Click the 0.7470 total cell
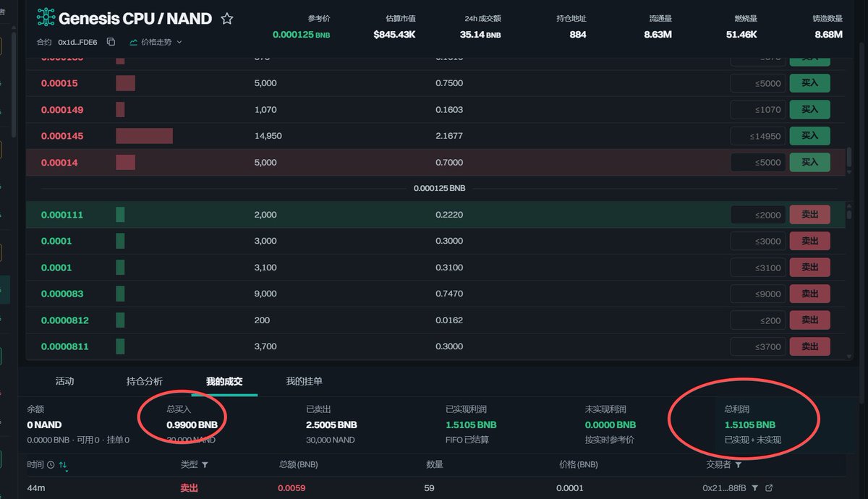The width and height of the screenshot is (868, 499). pyautogui.click(x=449, y=294)
